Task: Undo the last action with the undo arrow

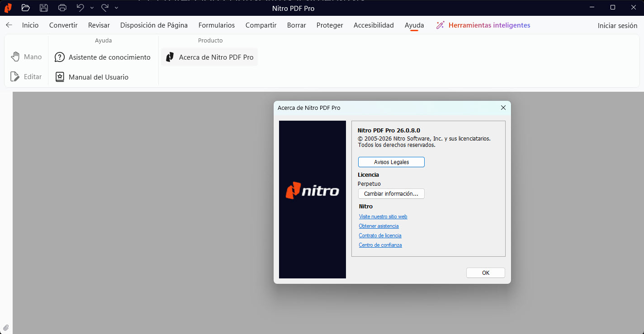Action: click(80, 7)
